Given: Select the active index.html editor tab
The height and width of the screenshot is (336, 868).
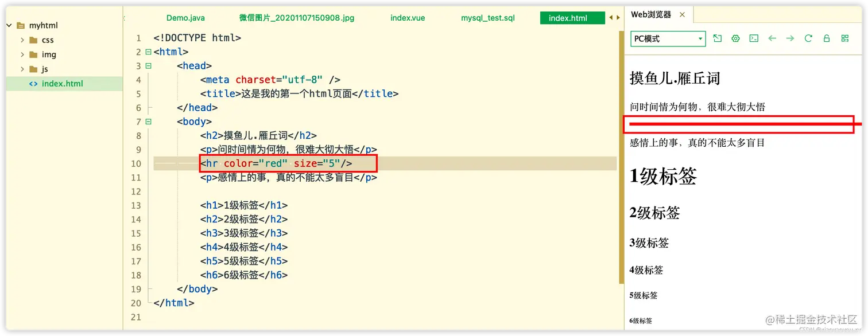Looking at the screenshot, I should click(x=572, y=18).
